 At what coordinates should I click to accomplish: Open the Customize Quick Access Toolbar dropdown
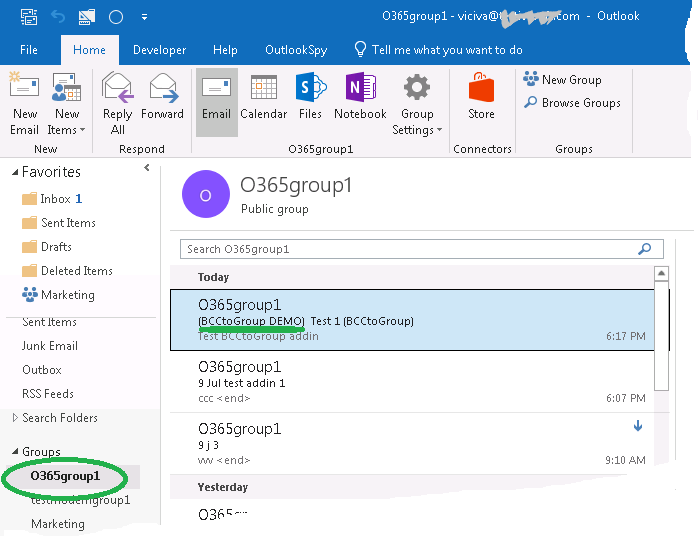pyautogui.click(x=144, y=17)
